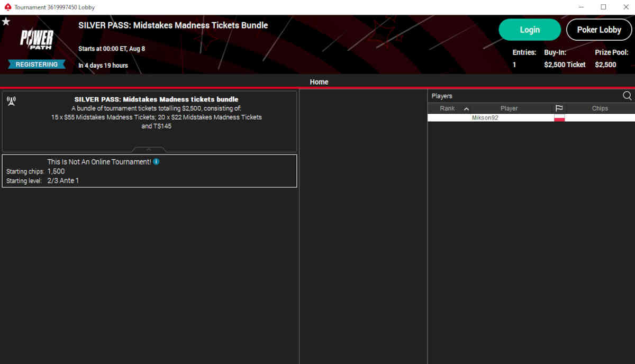
Task: Collapse the tournament description panel
Action: click(x=149, y=150)
